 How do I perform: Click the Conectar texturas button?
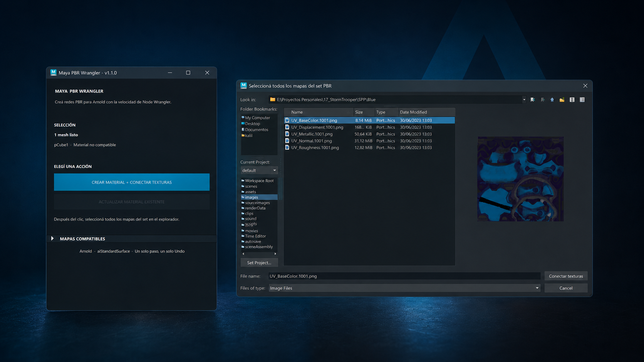coord(566,276)
